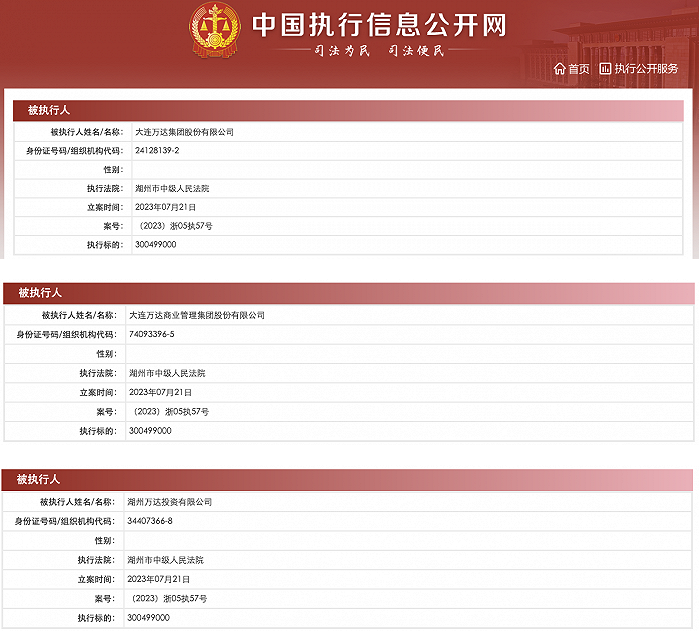The height and width of the screenshot is (631, 699).
Task: Select amount 300499000 in the 34407366-8 record
Action: tap(148, 618)
